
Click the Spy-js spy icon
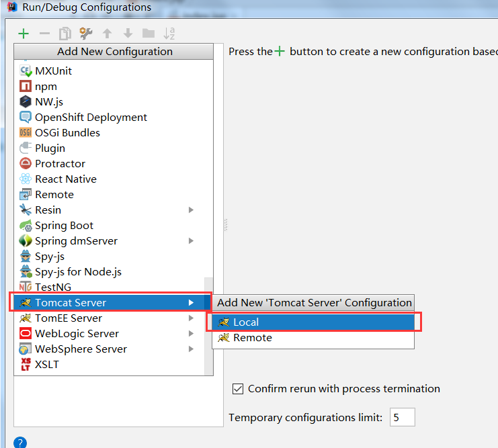coord(26,256)
